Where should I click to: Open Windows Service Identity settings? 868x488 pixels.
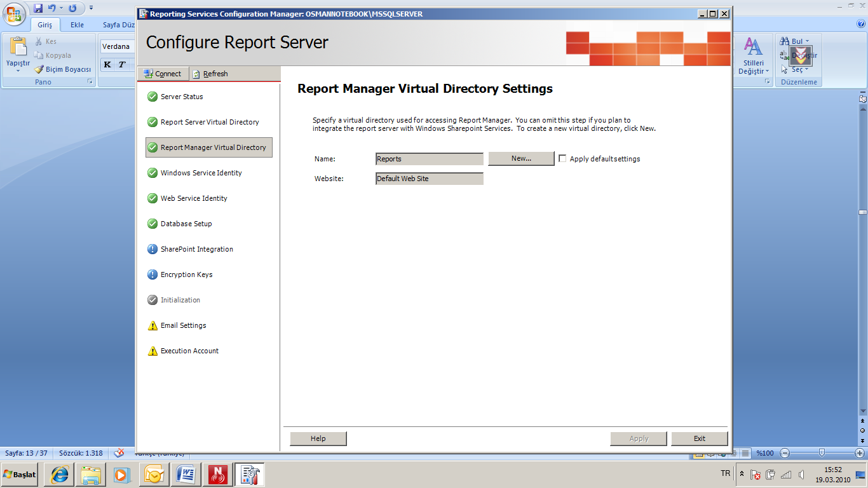pyautogui.click(x=194, y=173)
